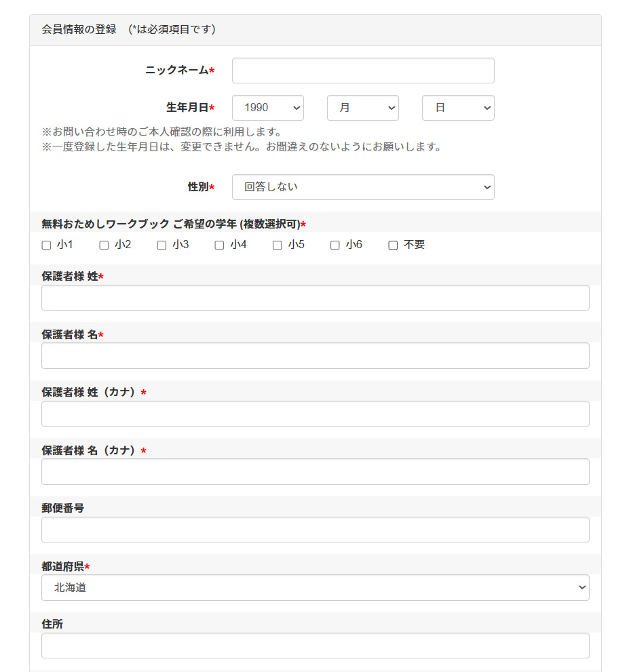Check the 小3 grade checkbox
Screen dimensions: 631x672
pyautogui.click(x=161, y=245)
